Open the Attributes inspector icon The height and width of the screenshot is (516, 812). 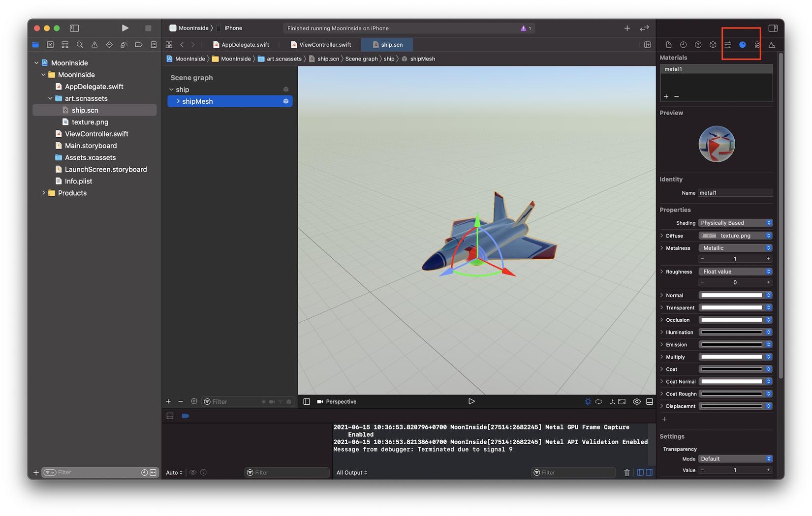click(x=727, y=45)
